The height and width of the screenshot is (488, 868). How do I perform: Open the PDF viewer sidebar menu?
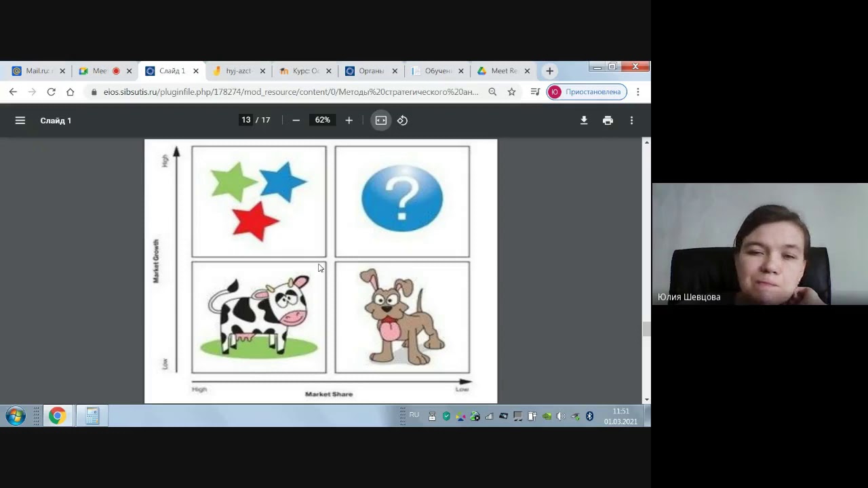point(20,120)
